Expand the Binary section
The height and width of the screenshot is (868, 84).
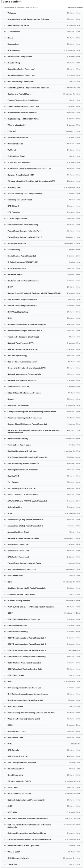[x=42, y=38]
